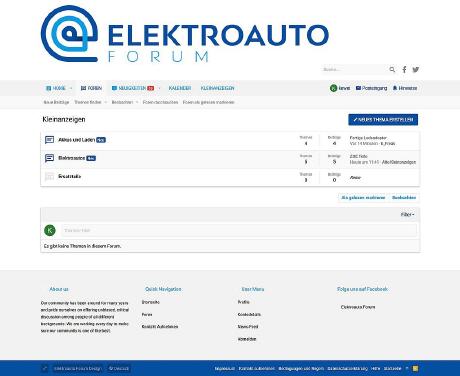Screen dimensions: 460x376
Task: Open latest post in Elektroautos row
Action: point(359,156)
